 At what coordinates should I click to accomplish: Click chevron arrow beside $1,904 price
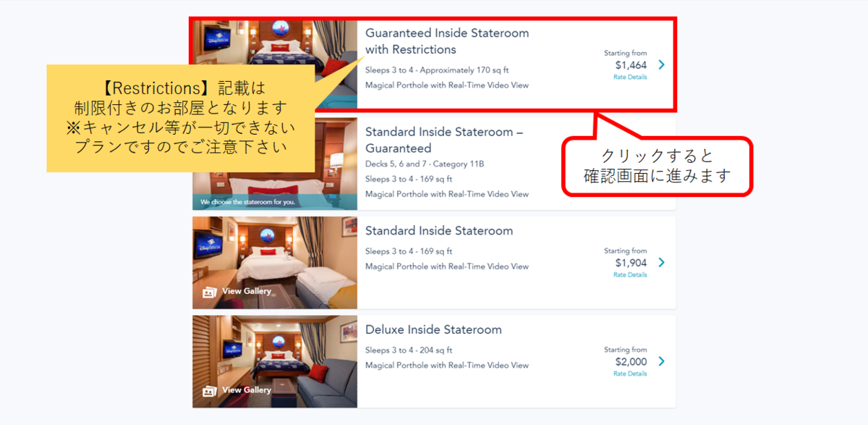pos(661,262)
